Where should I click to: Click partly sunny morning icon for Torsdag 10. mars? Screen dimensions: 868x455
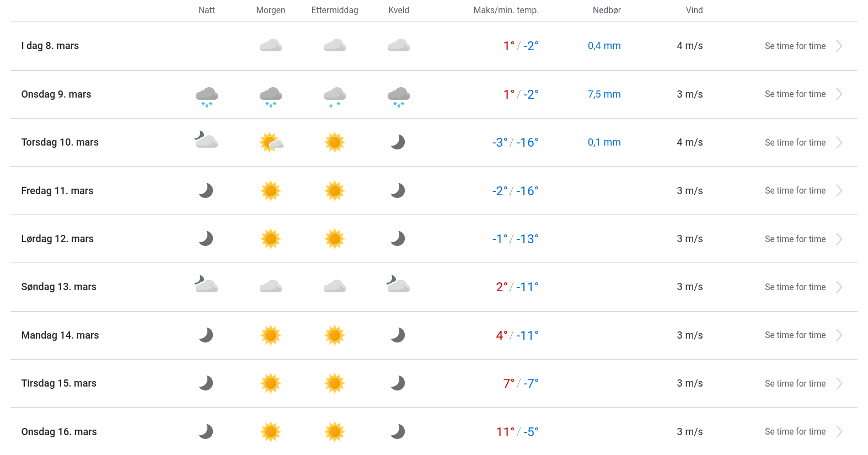[x=271, y=142]
